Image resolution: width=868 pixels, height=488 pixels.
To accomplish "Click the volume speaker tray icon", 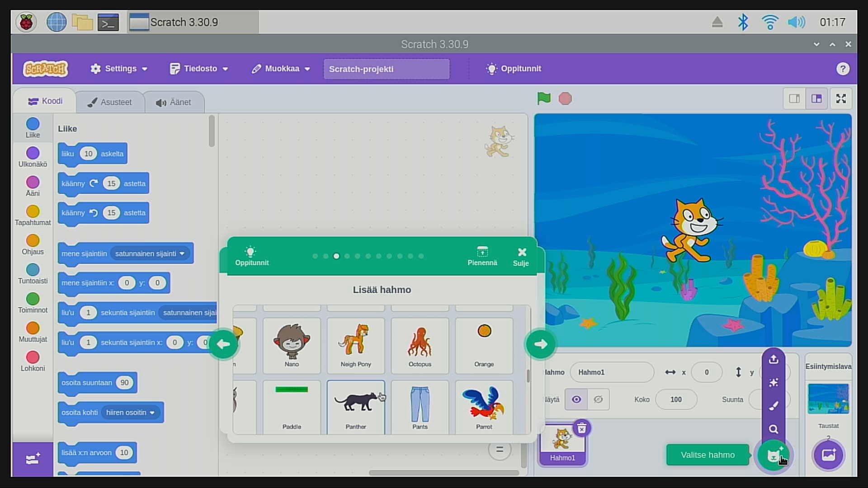I will [796, 22].
